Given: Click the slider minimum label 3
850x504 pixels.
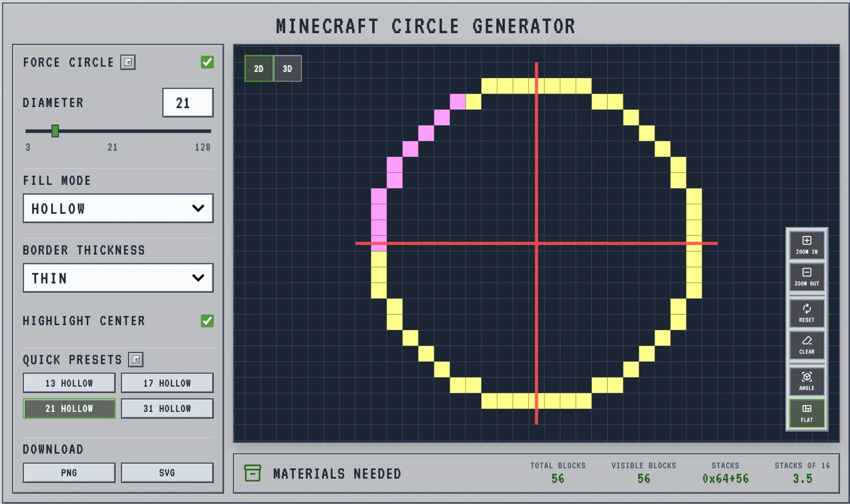Looking at the screenshot, I should pos(28,147).
